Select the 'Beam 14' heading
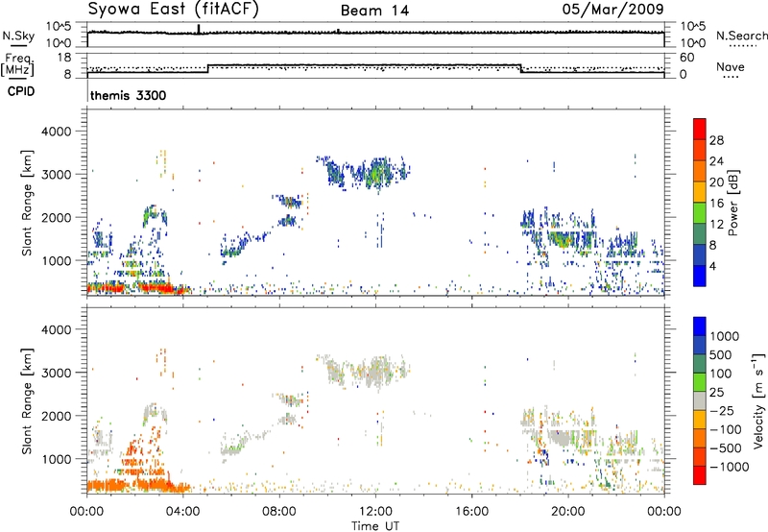The width and height of the screenshot is (768, 532). tap(374, 11)
